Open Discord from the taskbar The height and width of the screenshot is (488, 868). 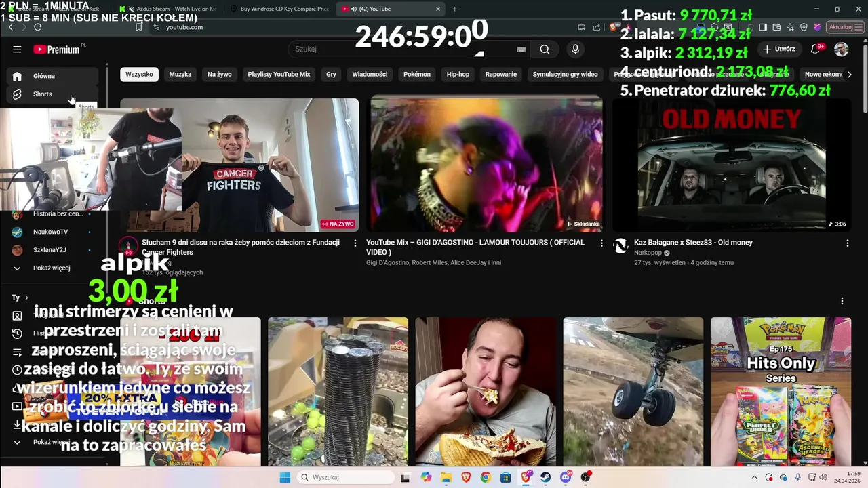tap(566, 477)
